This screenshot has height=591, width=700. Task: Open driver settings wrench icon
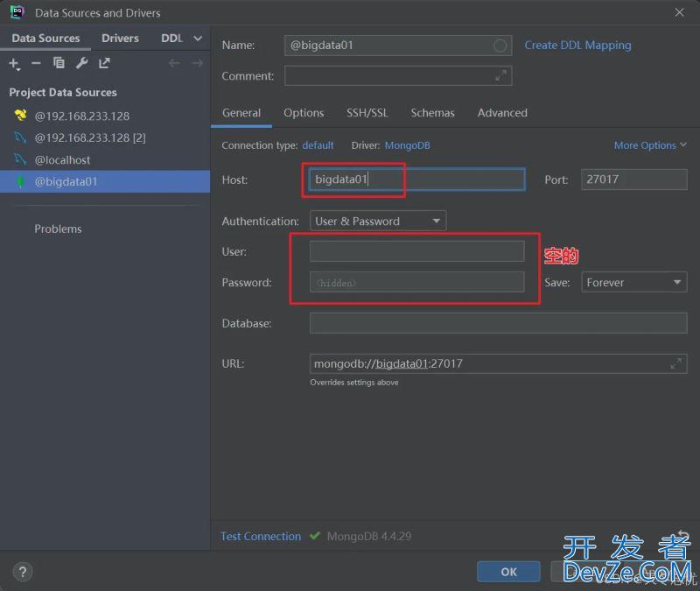(81, 63)
